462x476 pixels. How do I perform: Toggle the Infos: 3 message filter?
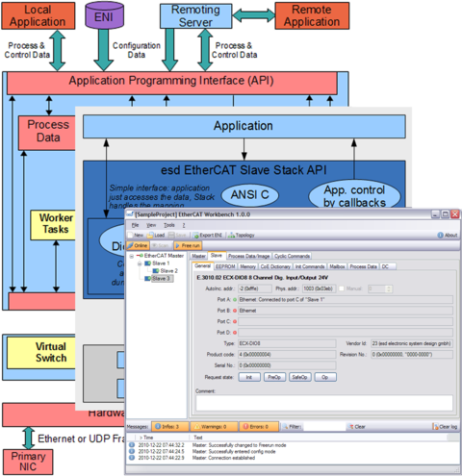170,427
